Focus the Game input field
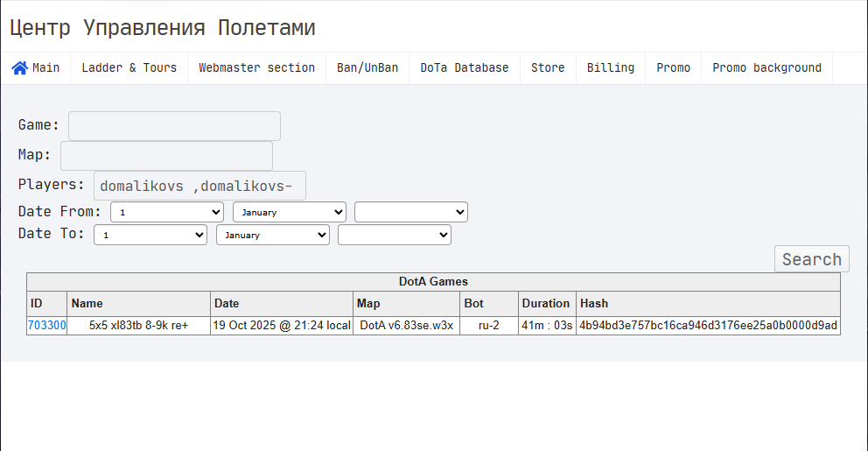Viewport: 868px width, 451px height. [x=174, y=126]
